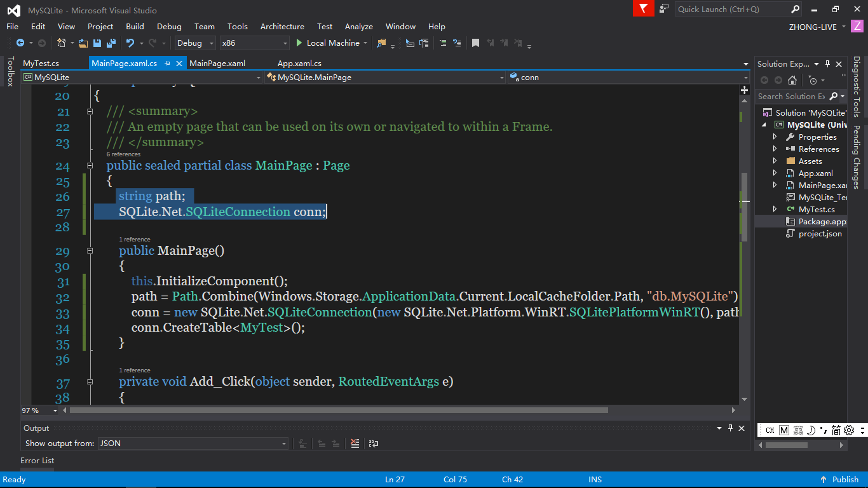Toggle Auto Hide pin on Output panel
Image resolution: width=868 pixels, height=488 pixels.
point(731,428)
